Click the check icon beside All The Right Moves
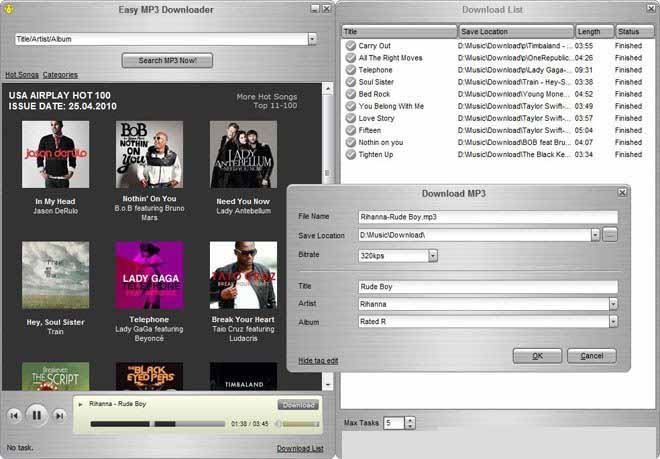Image resolution: width=660 pixels, height=459 pixels. 351,58
